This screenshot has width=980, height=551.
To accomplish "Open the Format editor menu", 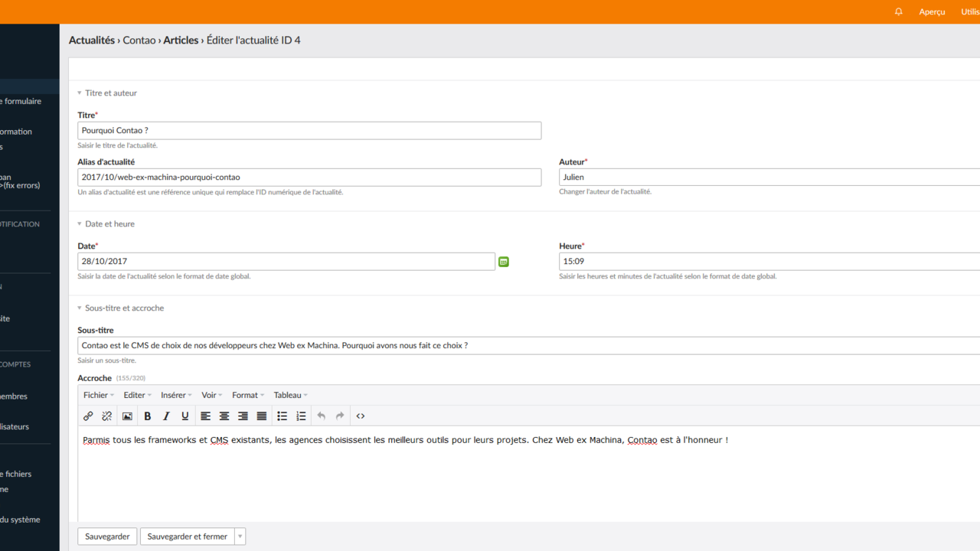I will pos(248,396).
